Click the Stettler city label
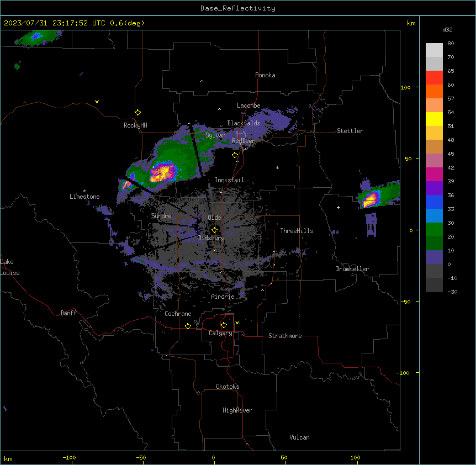Image resolution: width=476 pixels, height=465 pixels. click(x=350, y=131)
